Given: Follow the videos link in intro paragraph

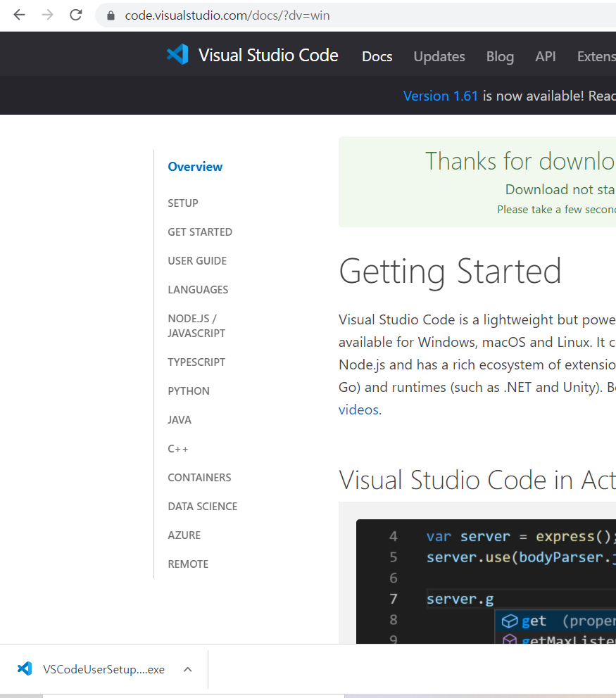Looking at the screenshot, I should click(x=358, y=410).
